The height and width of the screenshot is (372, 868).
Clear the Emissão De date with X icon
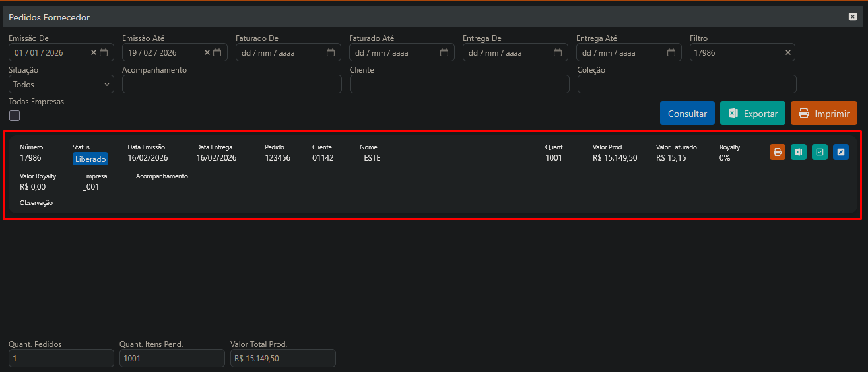tap(94, 52)
